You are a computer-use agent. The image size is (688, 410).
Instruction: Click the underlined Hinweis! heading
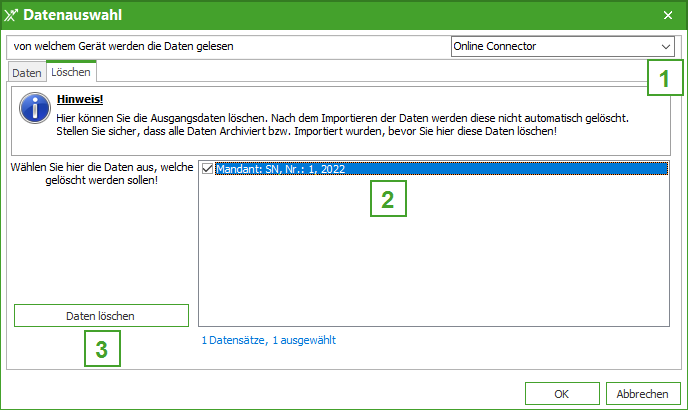click(x=78, y=100)
